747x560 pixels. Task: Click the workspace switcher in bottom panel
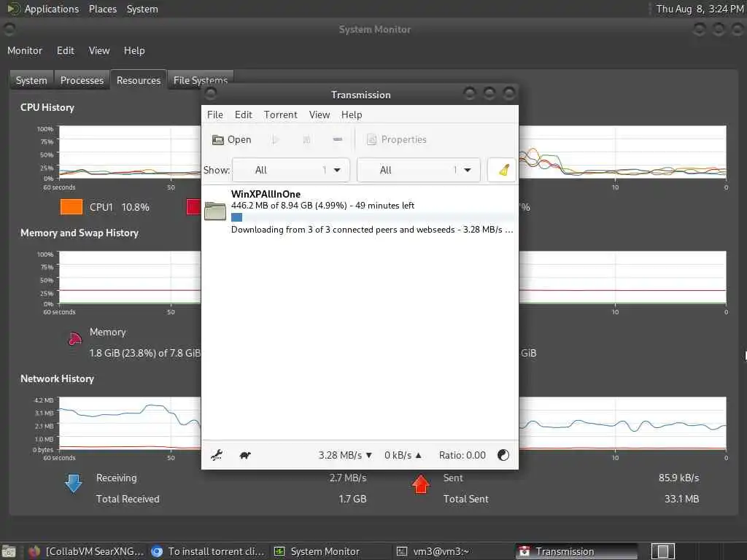click(662, 551)
